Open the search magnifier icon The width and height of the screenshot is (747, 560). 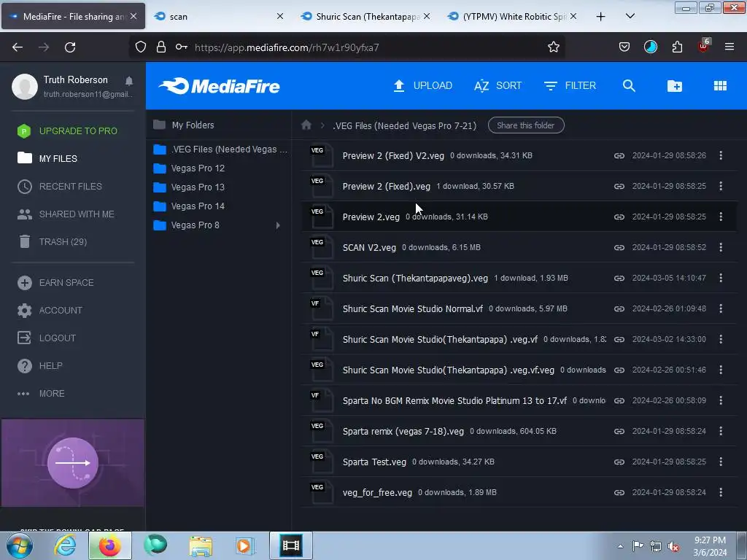629,86
